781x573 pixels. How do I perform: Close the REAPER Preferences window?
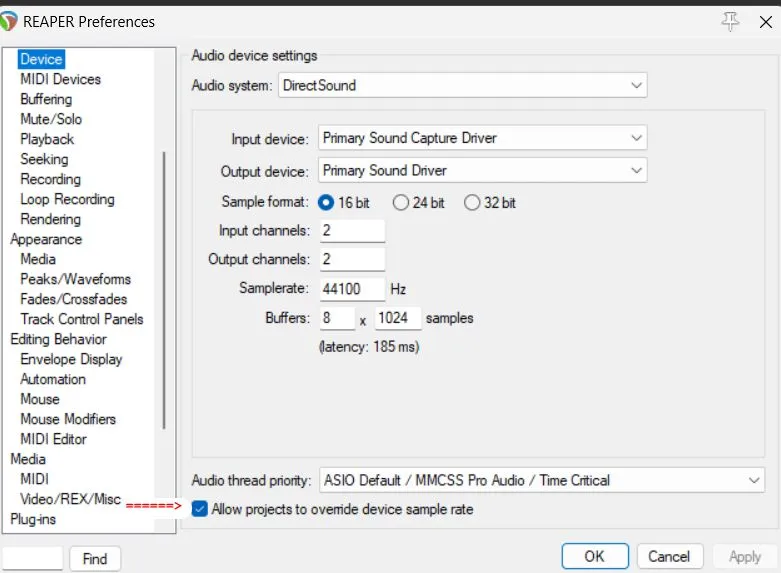766,22
